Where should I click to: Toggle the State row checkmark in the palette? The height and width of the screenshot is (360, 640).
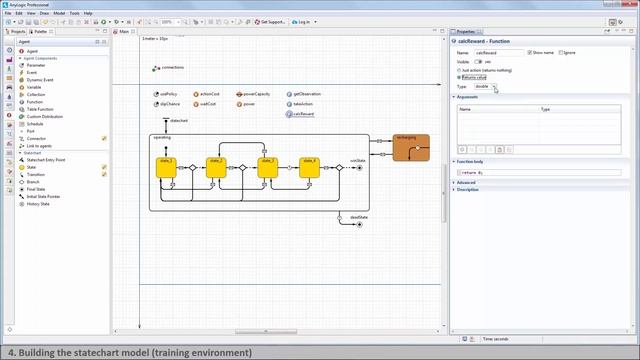click(104, 167)
